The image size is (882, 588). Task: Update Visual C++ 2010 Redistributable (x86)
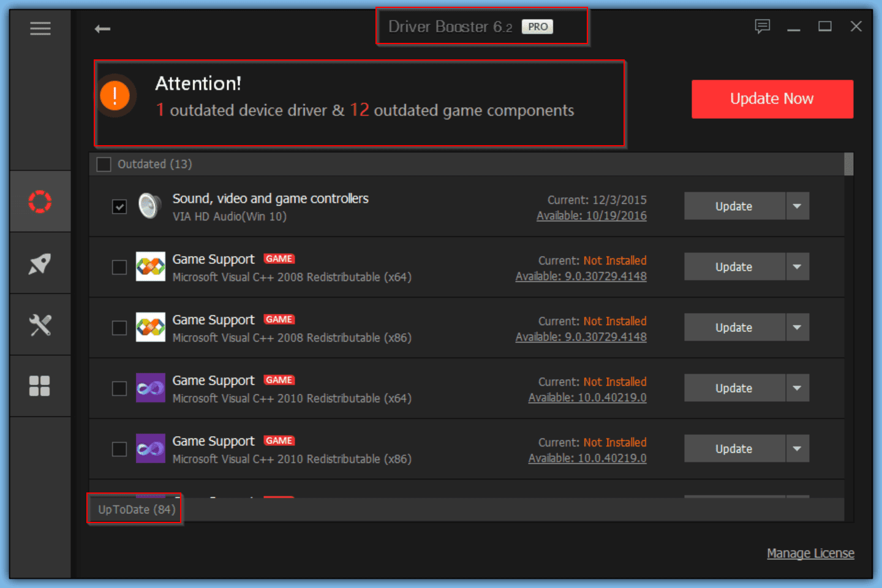pos(734,448)
